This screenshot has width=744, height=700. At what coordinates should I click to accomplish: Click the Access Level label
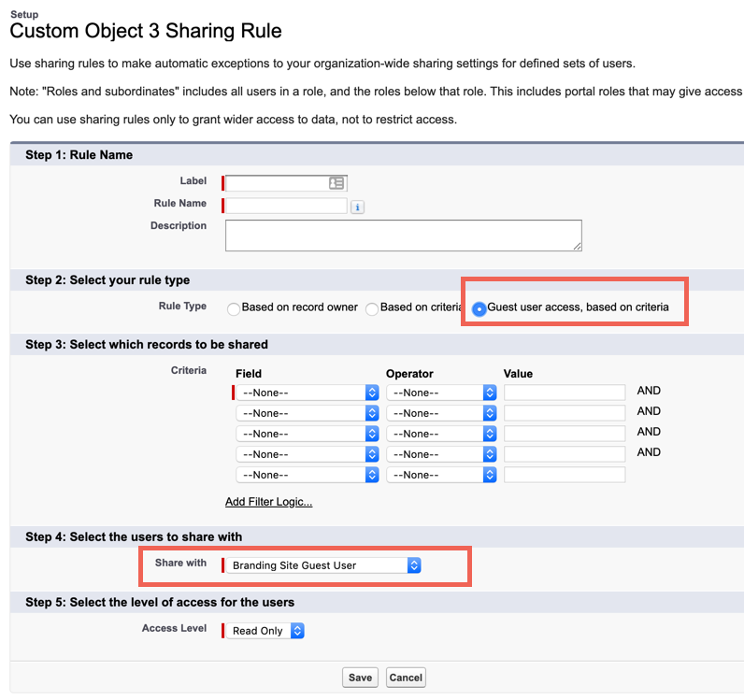174,628
